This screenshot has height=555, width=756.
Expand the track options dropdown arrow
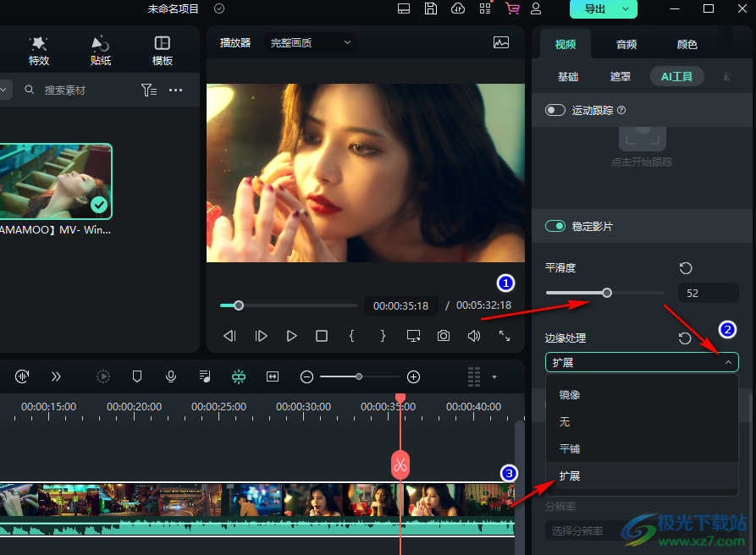tap(494, 377)
